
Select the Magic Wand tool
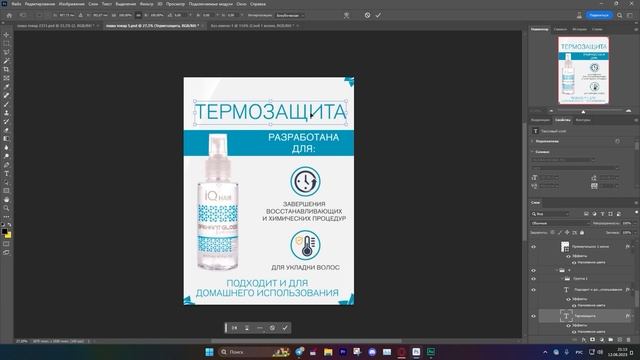pyautogui.click(x=6, y=61)
